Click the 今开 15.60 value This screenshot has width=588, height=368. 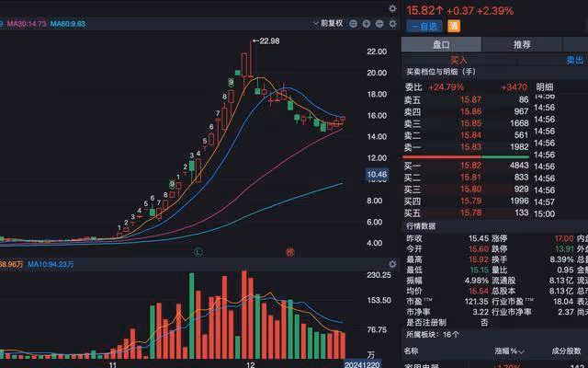[x=479, y=249]
